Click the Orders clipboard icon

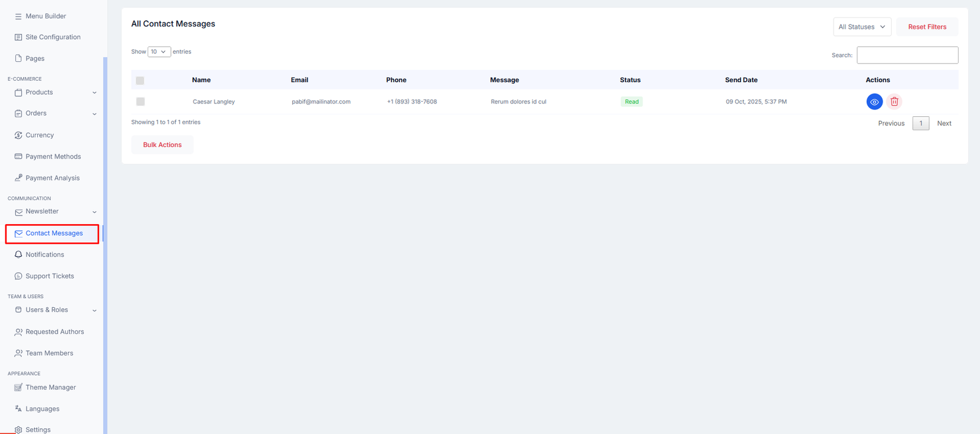point(18,113)
